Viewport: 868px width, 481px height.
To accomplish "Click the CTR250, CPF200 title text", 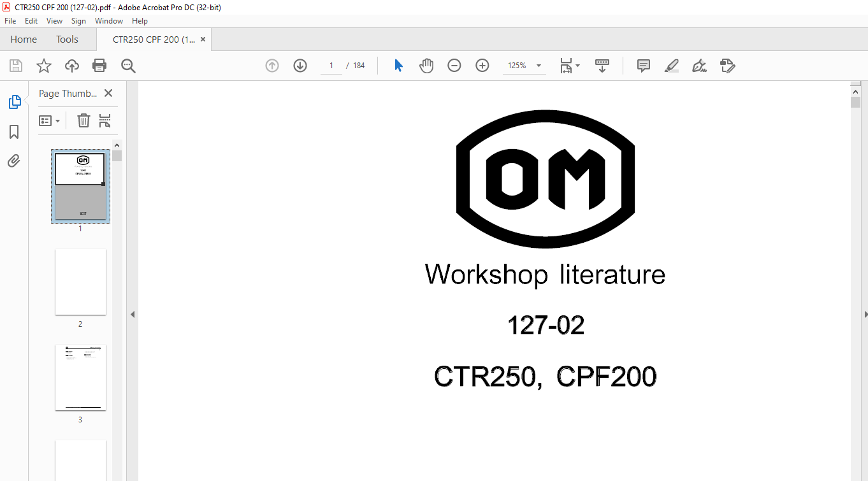I will pyautogui.click(x=545, y=377).
